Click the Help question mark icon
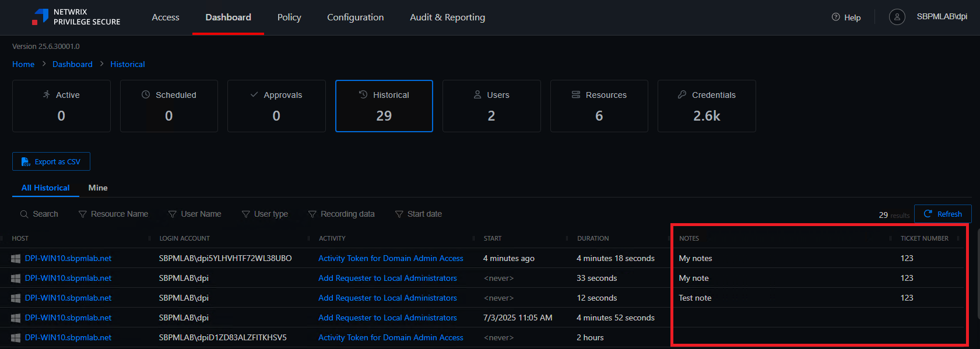Screen dimensions: 980x349 coord(835,17)
